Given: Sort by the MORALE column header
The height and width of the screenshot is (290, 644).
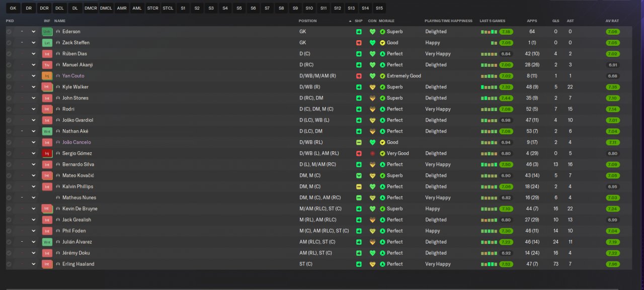Looking at the screenshot, I should 386,21.
